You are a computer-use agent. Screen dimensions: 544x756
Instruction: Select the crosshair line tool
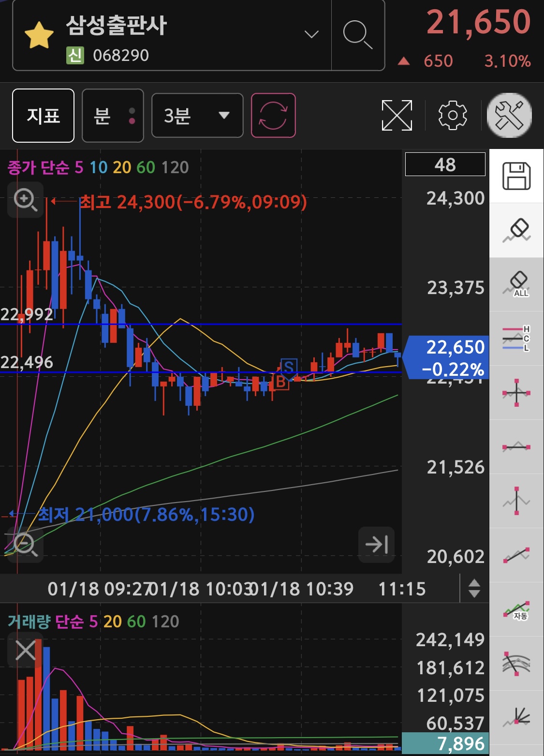(x=516, y=393)
